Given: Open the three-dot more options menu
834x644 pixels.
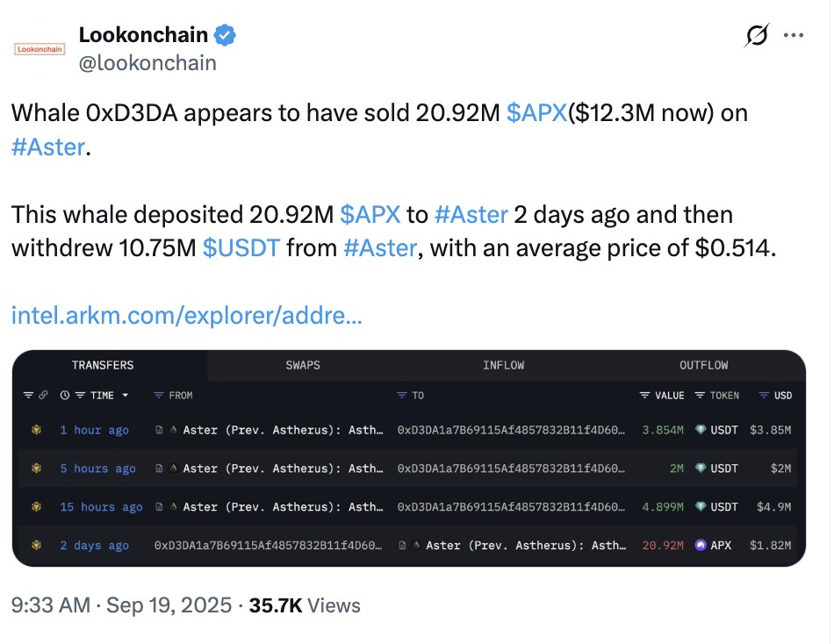Looking at the screenshot, I should coord(794,36).
